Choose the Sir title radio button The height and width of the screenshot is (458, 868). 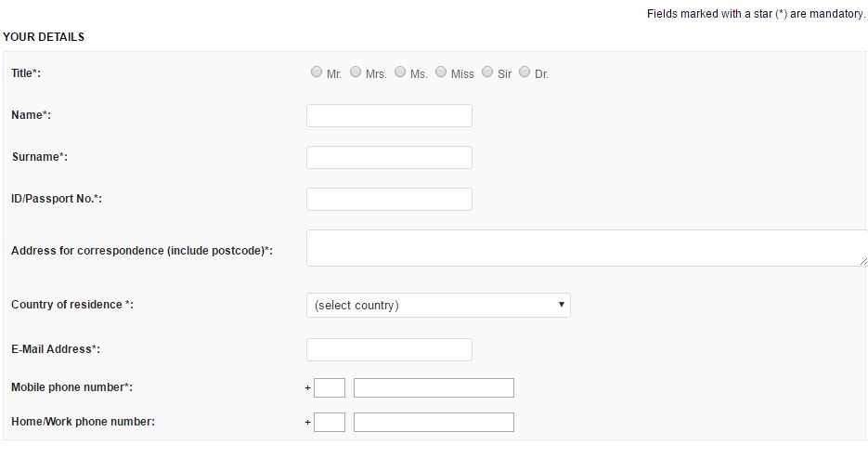[x=487, y=72]
